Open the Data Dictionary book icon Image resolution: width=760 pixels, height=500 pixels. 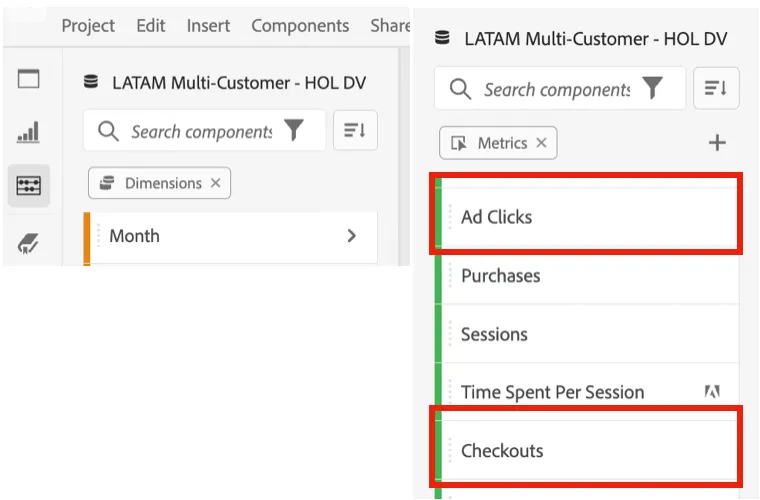tap(29, 243)
